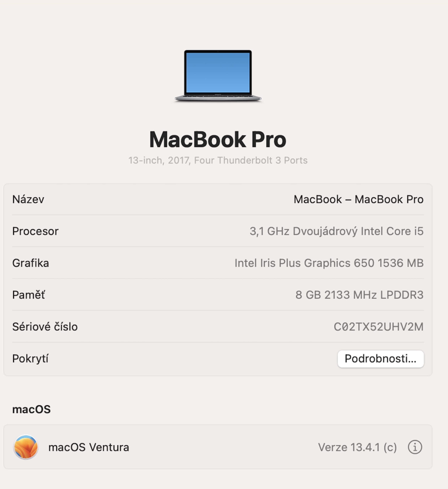Click the serial number C02TX52UHV2M
The width and height of the screenshot is (448, 489).
(378, 327)
